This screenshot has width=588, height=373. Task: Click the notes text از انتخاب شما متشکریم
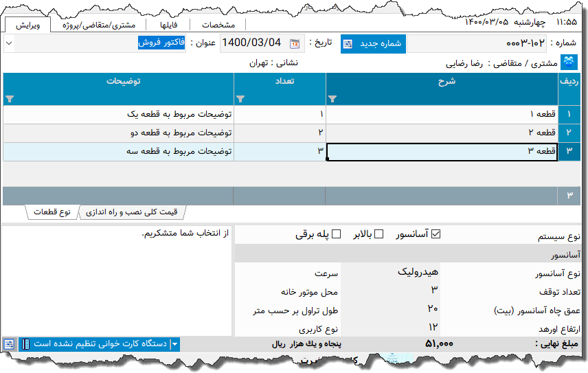pyautogui.click(x=185, y=233)
